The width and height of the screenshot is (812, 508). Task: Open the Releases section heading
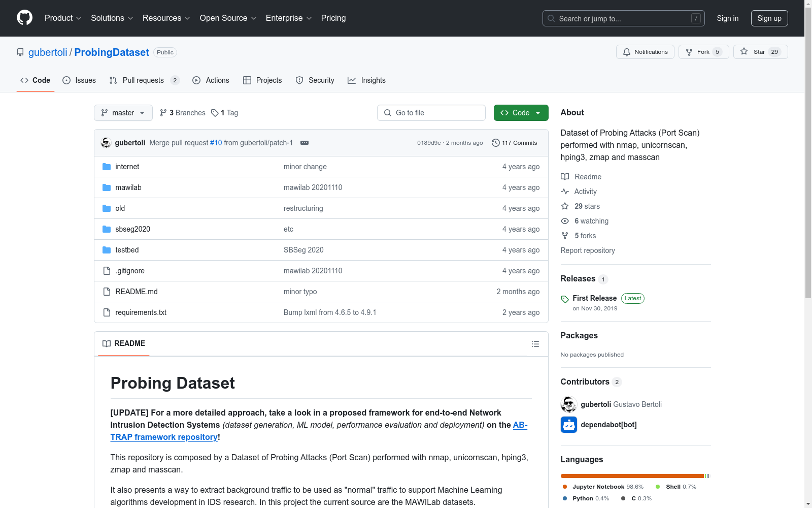(578, 278)
